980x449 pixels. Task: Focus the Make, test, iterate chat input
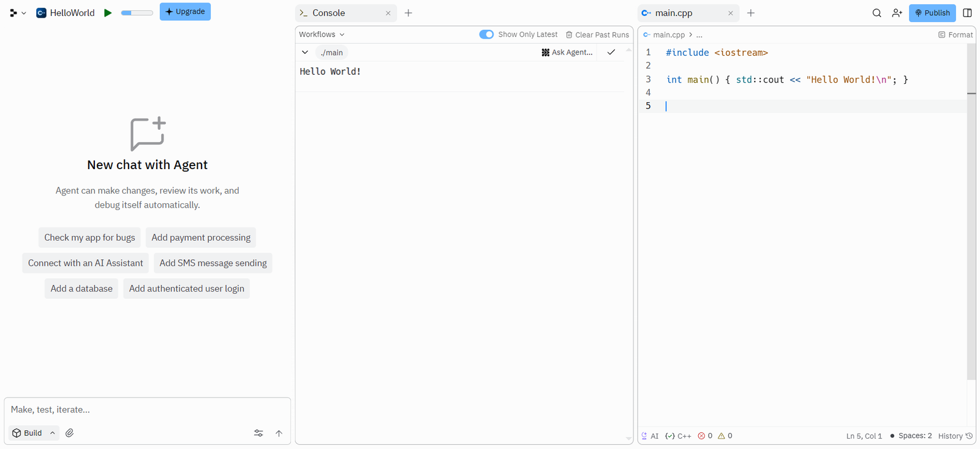pyautogui.click(x=147, y=410)
